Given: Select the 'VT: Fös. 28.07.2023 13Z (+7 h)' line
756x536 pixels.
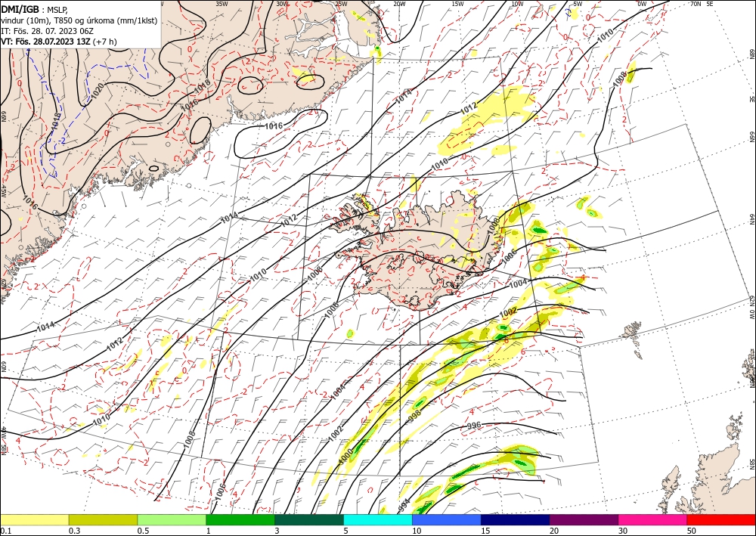Looking at the screenshot, I should [59, 42].
